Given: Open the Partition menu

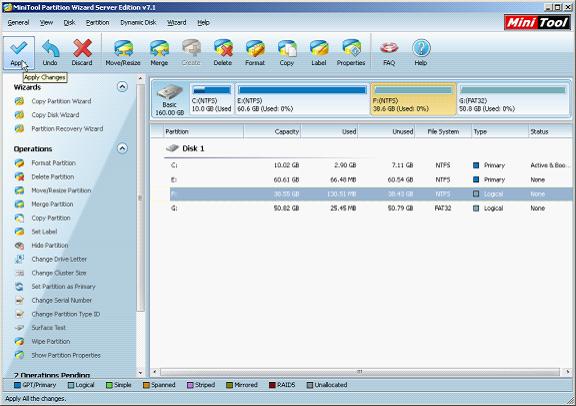Looking at the screenshot, I should [x=97, y=23].
